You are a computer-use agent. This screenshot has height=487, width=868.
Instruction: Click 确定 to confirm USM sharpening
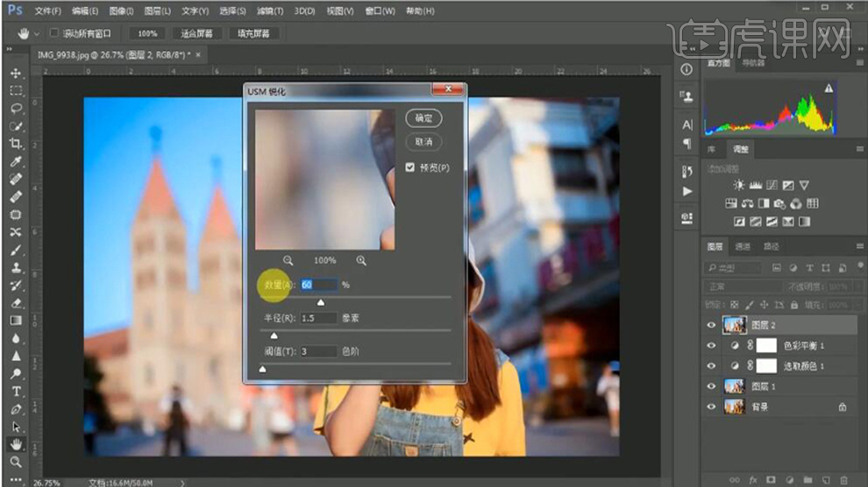click(423, 117)
